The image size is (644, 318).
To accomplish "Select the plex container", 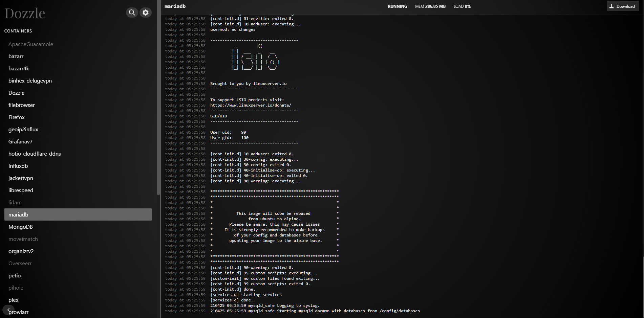I will pyautogui.click(x=14, y=300).
